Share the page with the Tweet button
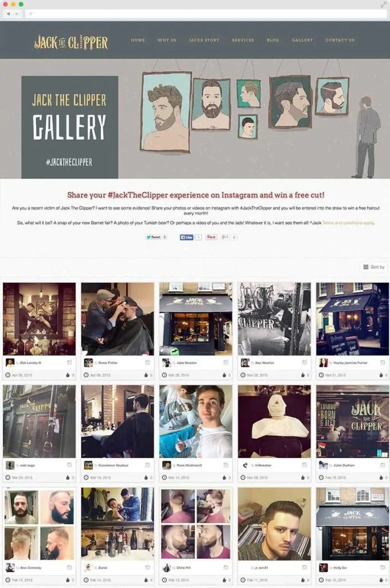390x588 pixels. point(153,237)
